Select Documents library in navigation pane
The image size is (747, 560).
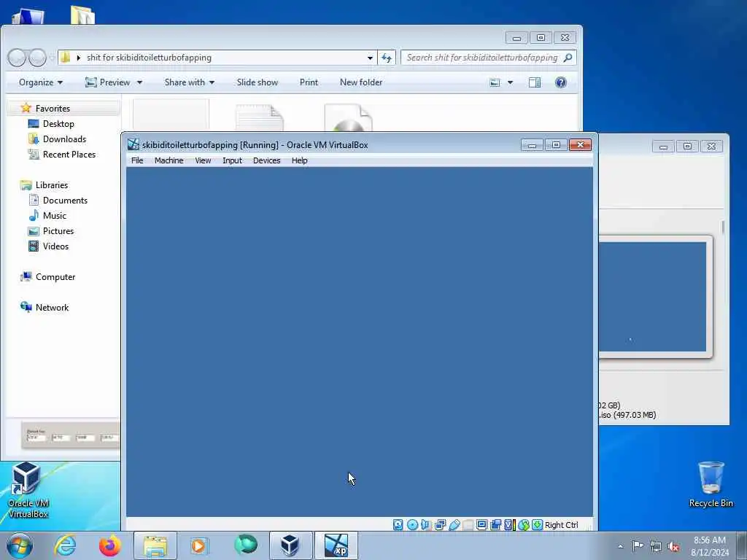(65, 201)
